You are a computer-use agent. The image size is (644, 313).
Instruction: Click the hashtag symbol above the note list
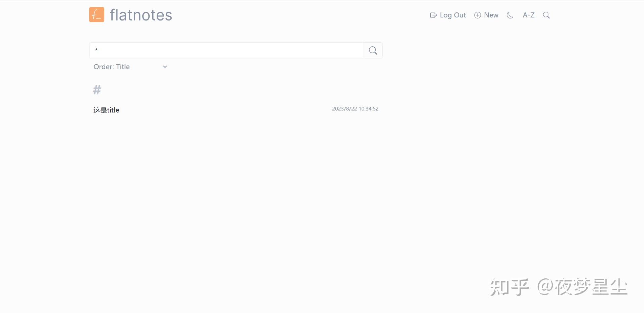pos(97,89)
